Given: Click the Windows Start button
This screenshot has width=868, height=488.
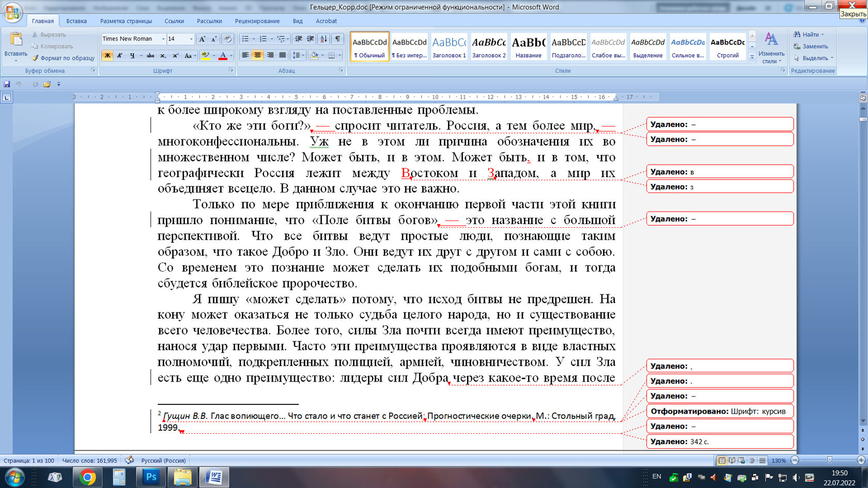Looking at the screenshot, I should point(14,477).
